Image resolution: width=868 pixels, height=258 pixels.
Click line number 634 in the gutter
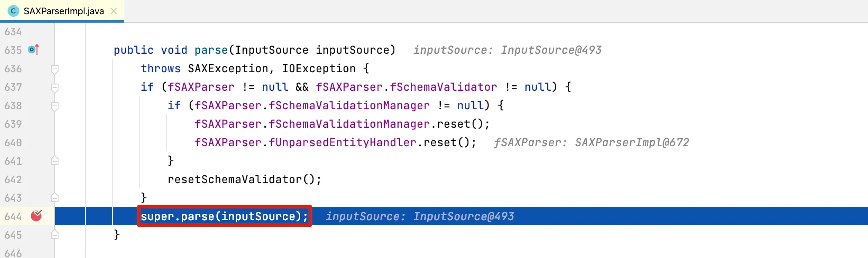point(13,32)
